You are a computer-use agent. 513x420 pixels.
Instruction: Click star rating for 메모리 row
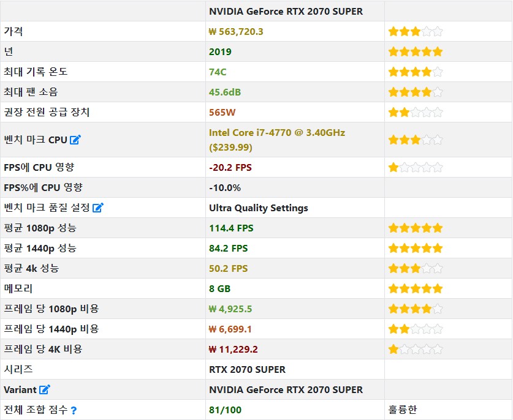416,288
